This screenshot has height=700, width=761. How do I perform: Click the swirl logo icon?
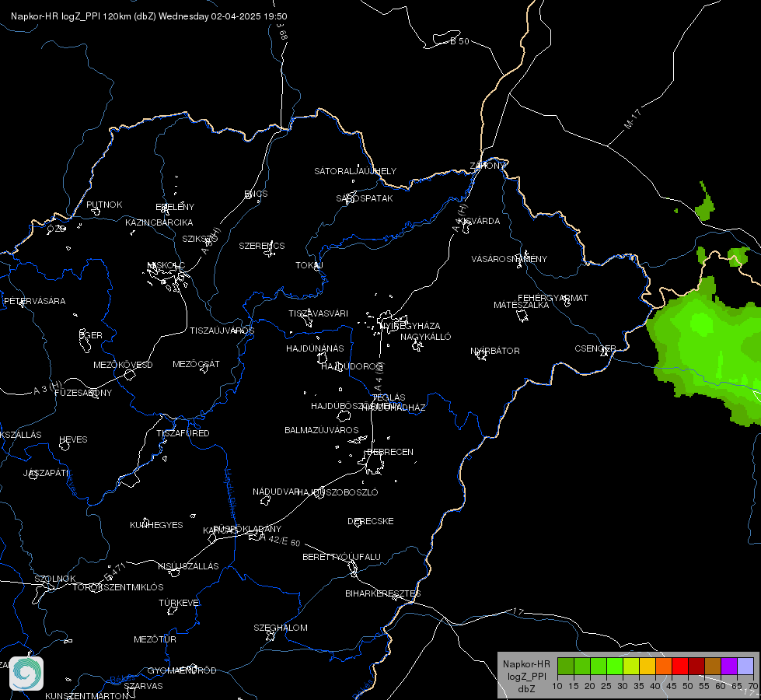[26, 674]
